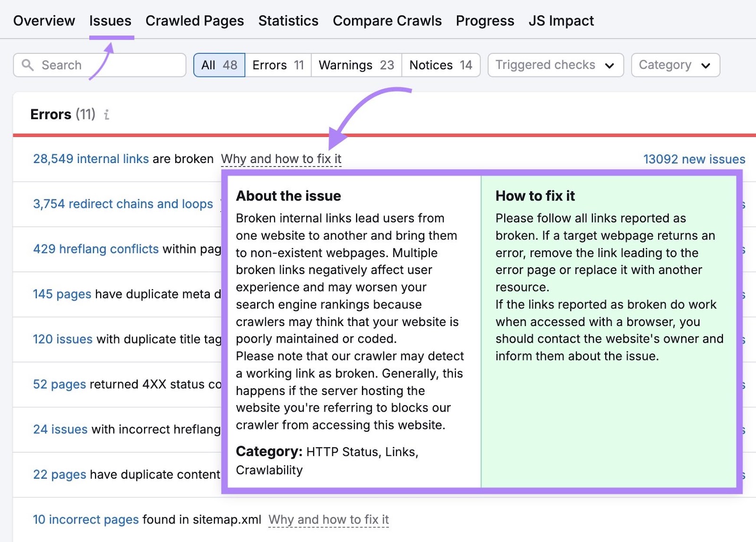The width and height of the screenshot is (756, 542).
Task: Open the 3,754 redirect chains and loops
Action: (122, 204)
